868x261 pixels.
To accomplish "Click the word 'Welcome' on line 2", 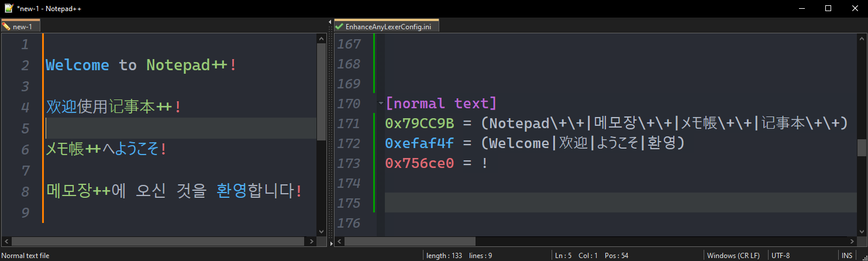I will (x=77, y=65).
